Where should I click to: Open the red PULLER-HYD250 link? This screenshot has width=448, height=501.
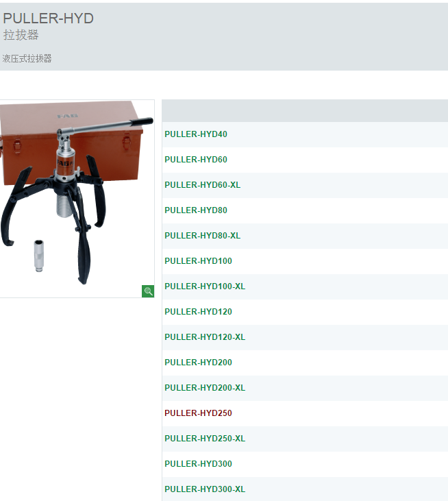tap(198, 413)
